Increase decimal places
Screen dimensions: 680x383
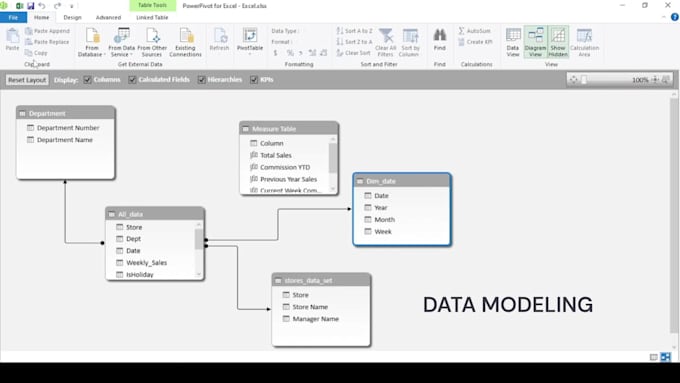click(312, 53)
